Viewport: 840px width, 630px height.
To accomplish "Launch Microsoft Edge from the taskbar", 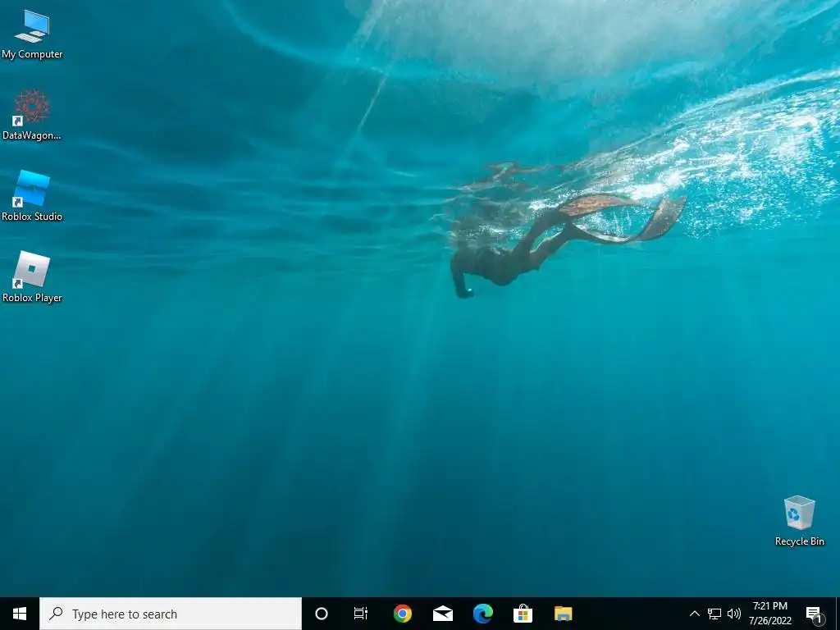I will [482, 614].
